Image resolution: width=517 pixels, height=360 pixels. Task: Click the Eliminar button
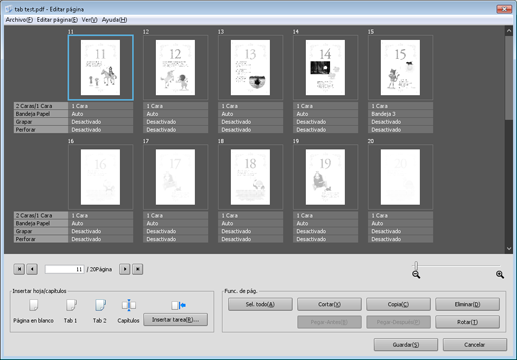coord(467,304)
